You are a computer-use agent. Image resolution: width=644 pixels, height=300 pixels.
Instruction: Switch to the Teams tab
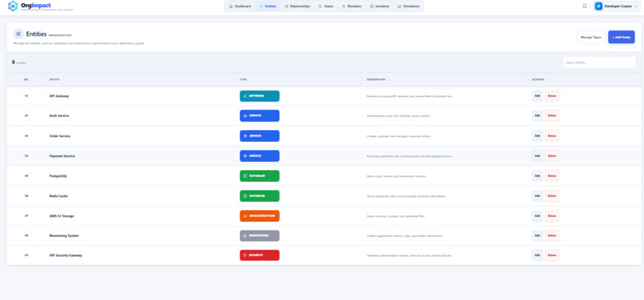[326, 6]
